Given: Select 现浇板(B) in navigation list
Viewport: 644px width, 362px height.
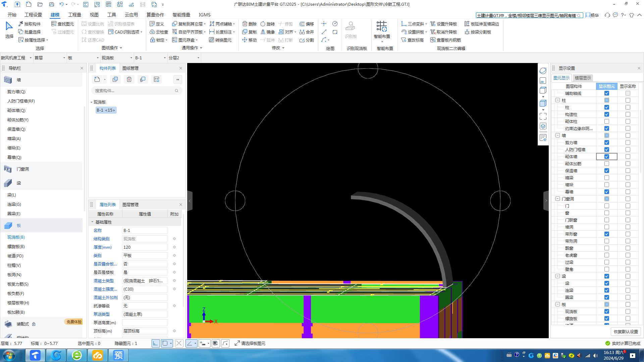Looking at the screenshot, I should coord(16,237).
